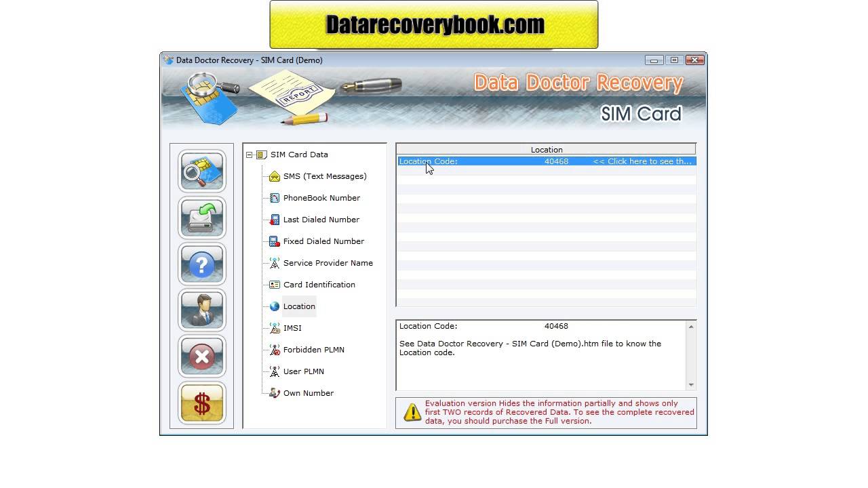
Task: Select Fixed Dialed Number entry
Action: [323, 241]
